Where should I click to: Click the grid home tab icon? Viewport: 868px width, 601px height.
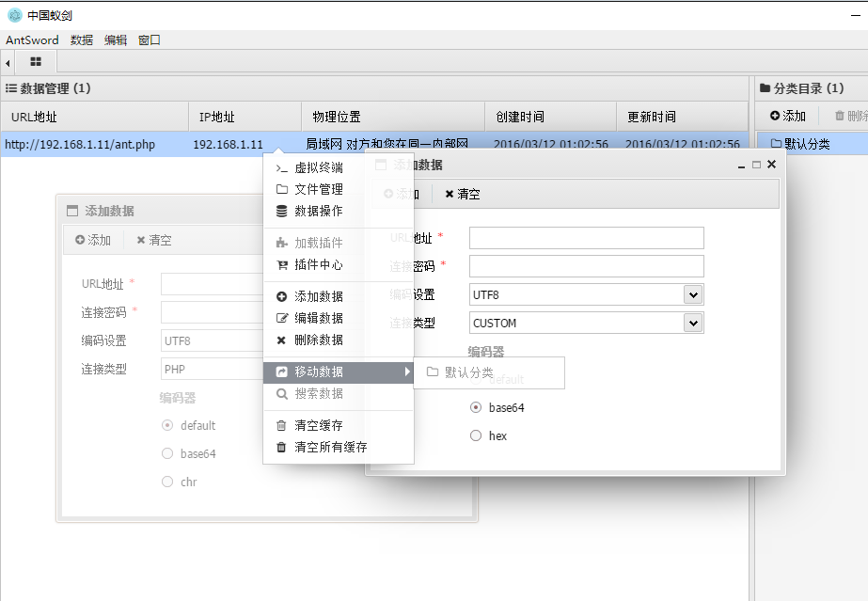36,61
